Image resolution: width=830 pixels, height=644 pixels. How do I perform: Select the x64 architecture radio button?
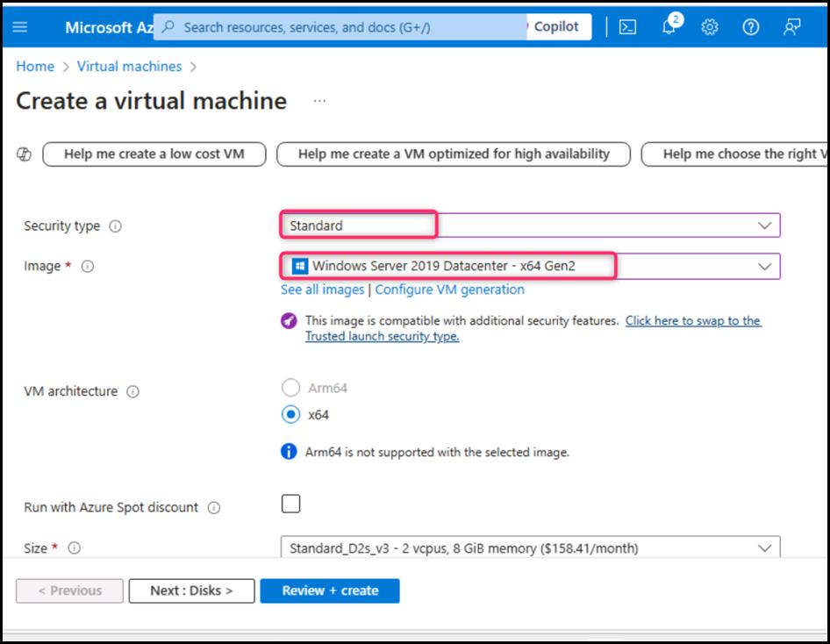pos(290,415)
